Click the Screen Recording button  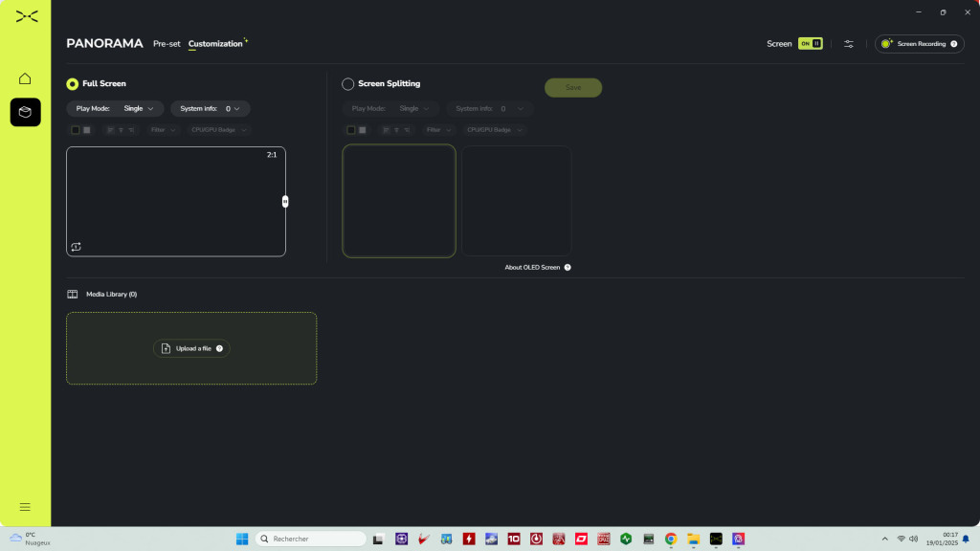coord(920,44)
